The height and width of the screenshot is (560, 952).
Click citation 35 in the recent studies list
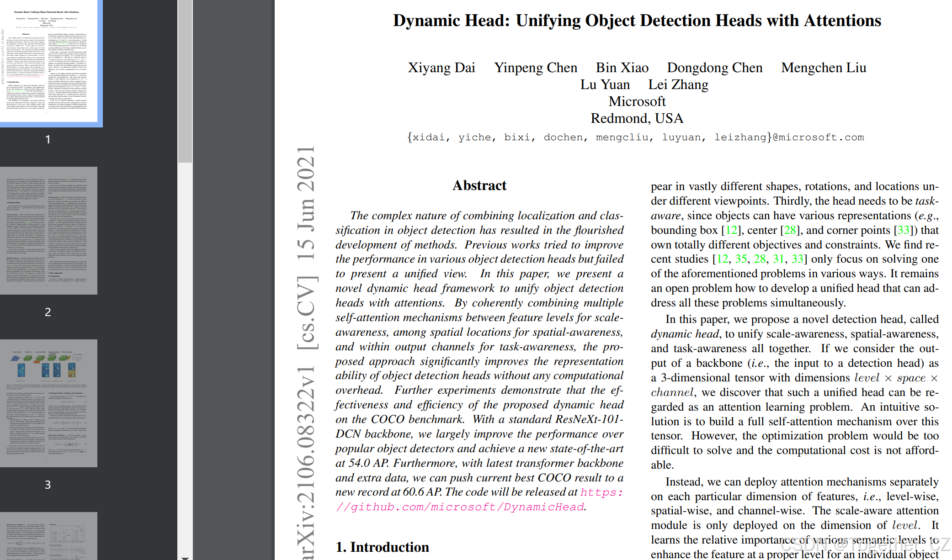pos(741,259)
